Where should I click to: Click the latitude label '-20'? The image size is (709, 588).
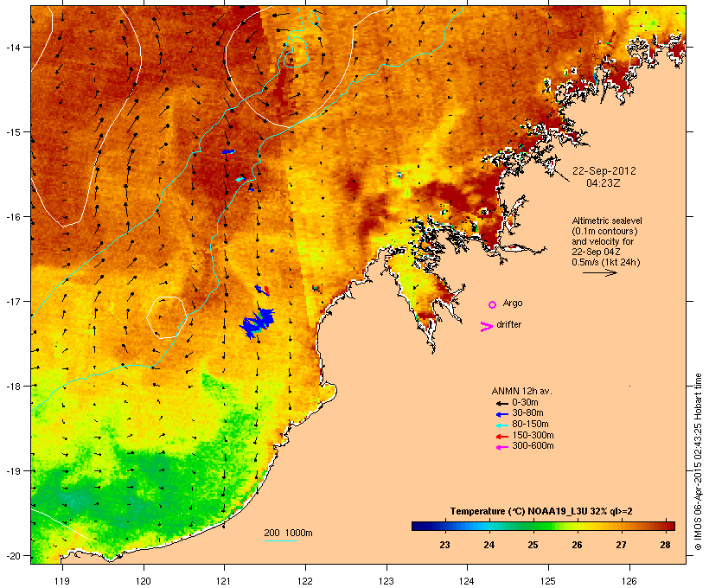12,556
